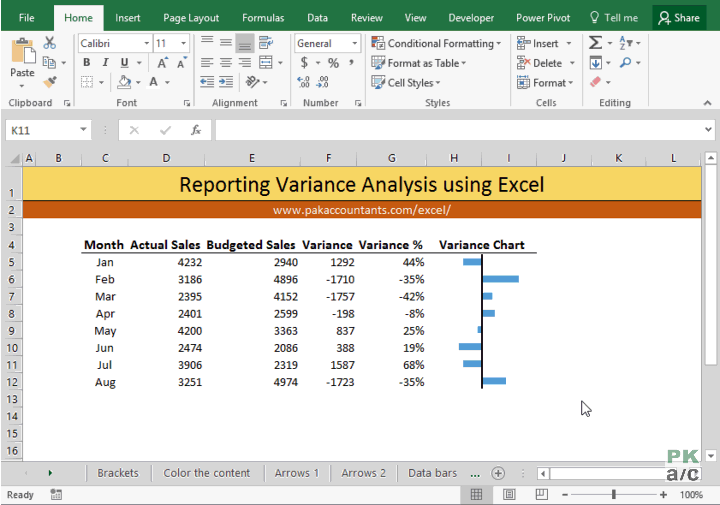The width and height of the screenshot is (720, 505).
Task: Collapse the ribbon with the caret
Action: (x=707, y=103)
